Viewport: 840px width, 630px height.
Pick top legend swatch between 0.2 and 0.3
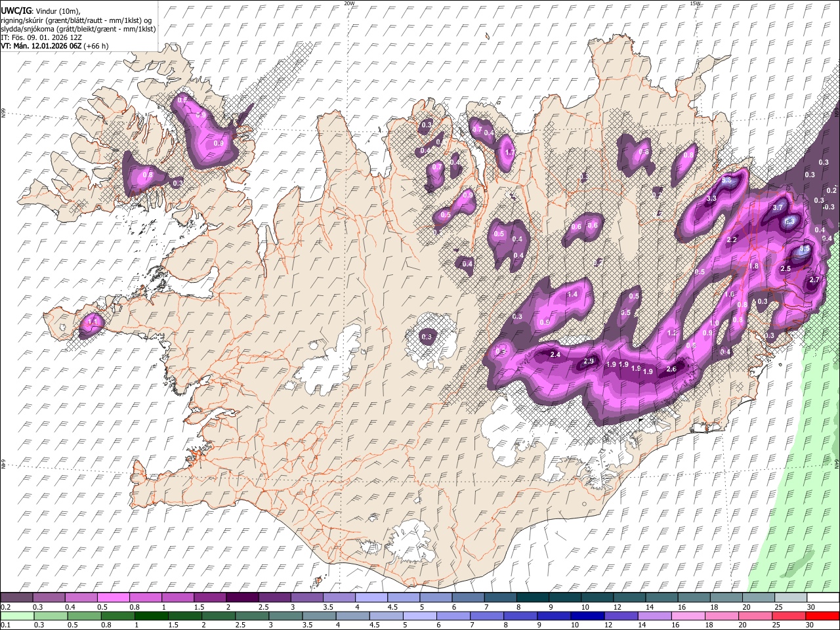pyautogui.click(x=16, y=598)
